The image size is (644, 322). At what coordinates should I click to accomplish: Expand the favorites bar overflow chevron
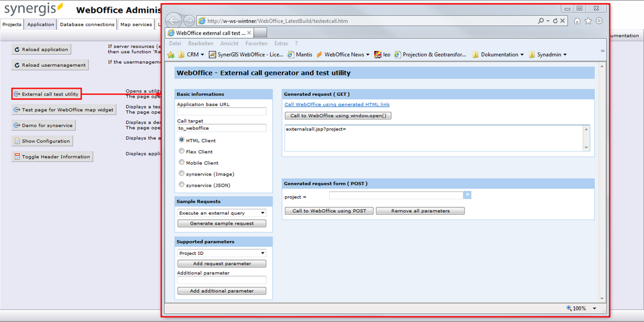603,51
